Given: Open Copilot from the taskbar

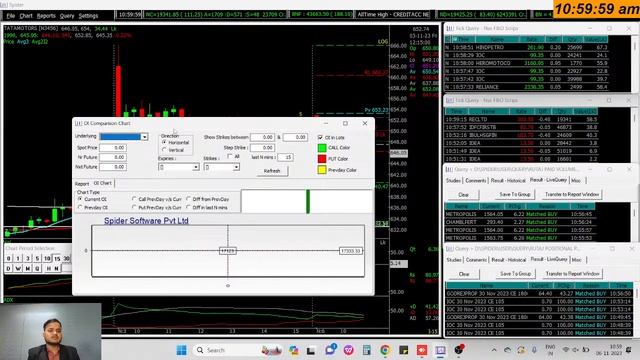Looking at the screenshot, I should click(x=293, y=350).
